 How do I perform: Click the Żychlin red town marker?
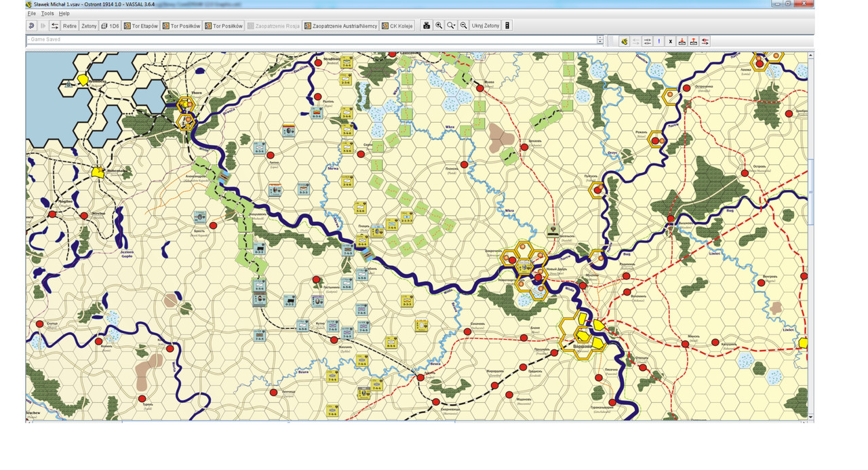(334, 339)
